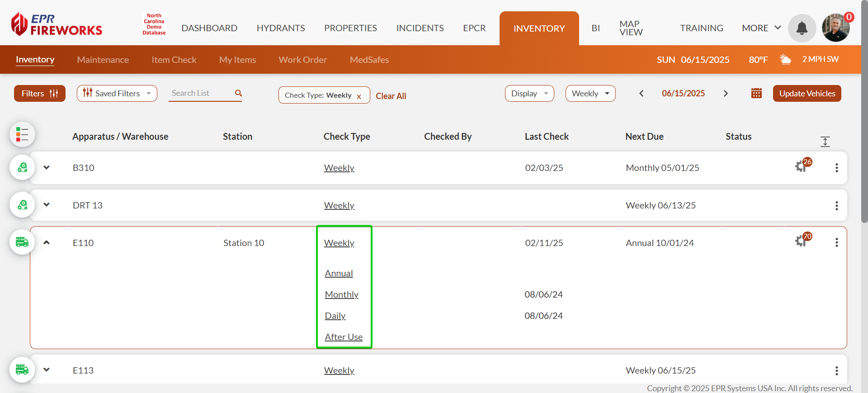
Task: Expand the B310 row
Action: point(47,168)
